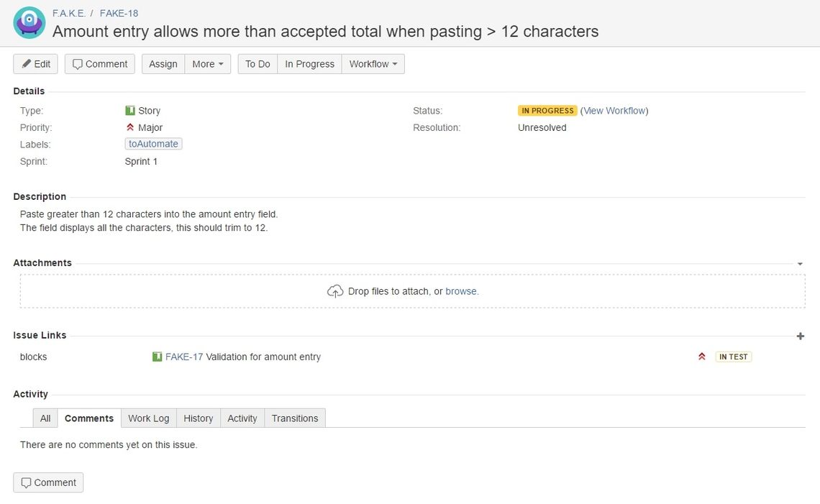Open the Attachments section options arrow
This screenshot has height=504, width=820.
pyautogui.click(x=800, y=263)
